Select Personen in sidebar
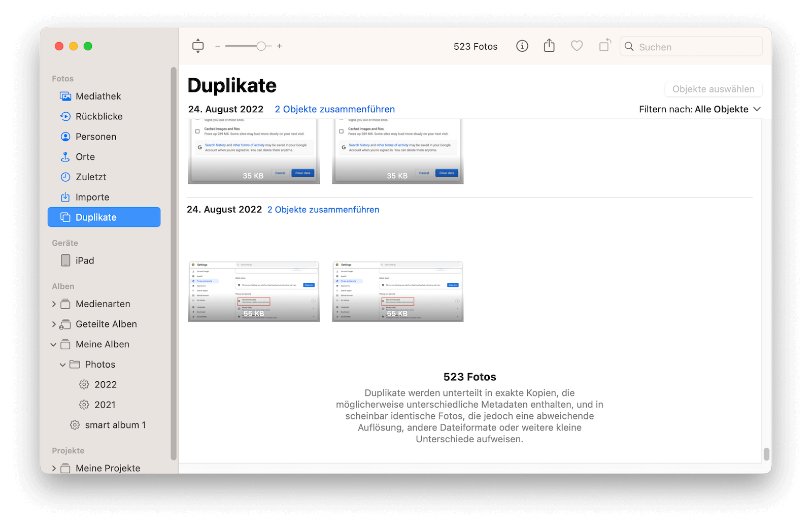The image size is (812, 527). click(x=104, y=137)
